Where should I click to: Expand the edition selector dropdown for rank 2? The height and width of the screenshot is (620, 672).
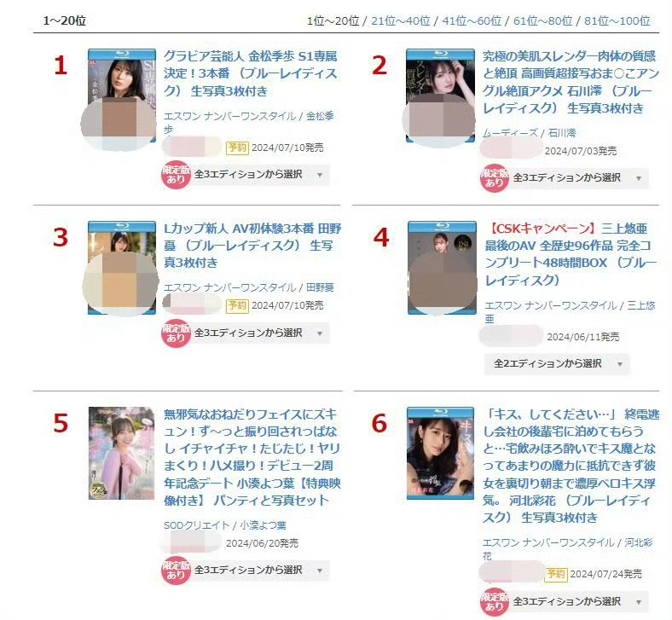pyautogui.click(x=579, y=178)
